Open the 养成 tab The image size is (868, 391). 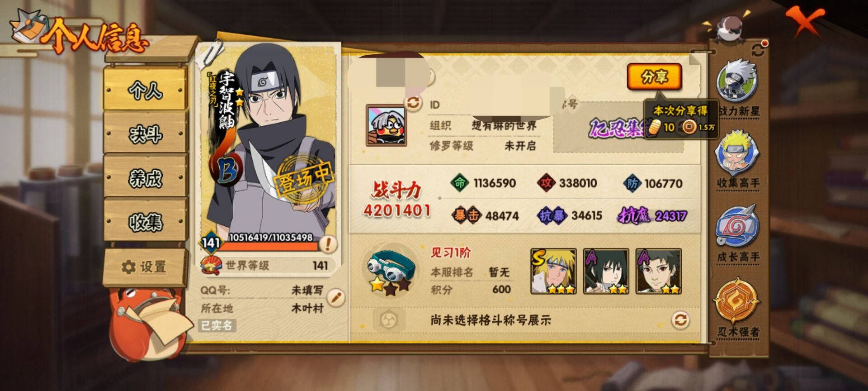tap(146, 177)
